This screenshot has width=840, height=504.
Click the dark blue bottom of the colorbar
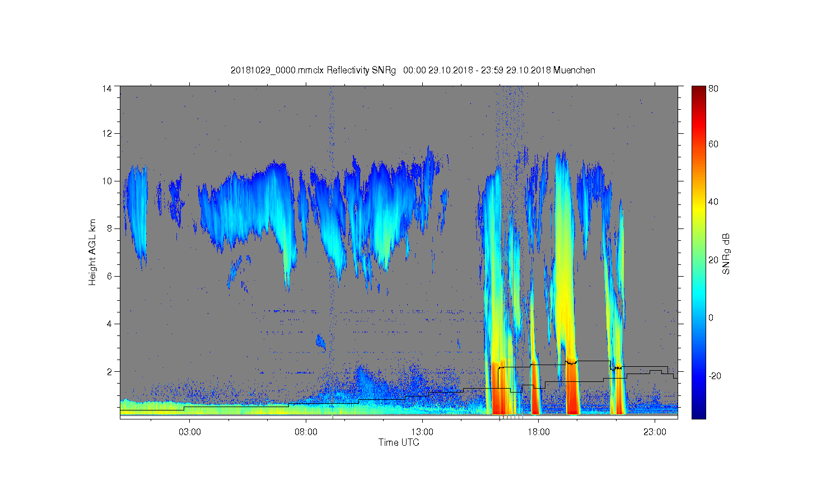698,413
